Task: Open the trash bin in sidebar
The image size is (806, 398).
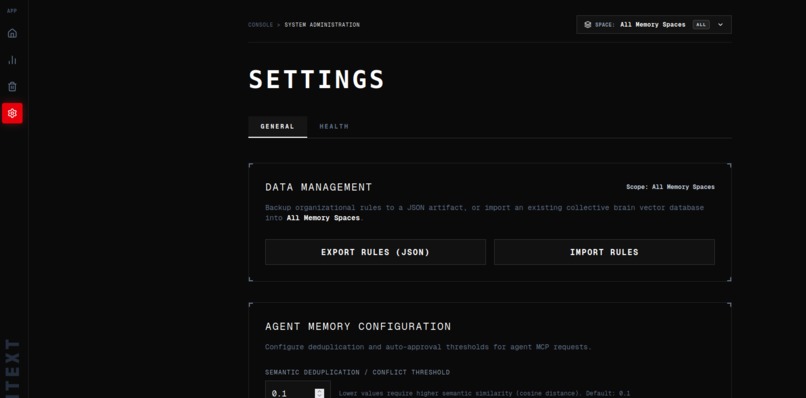Action: (x=12, y=86)
